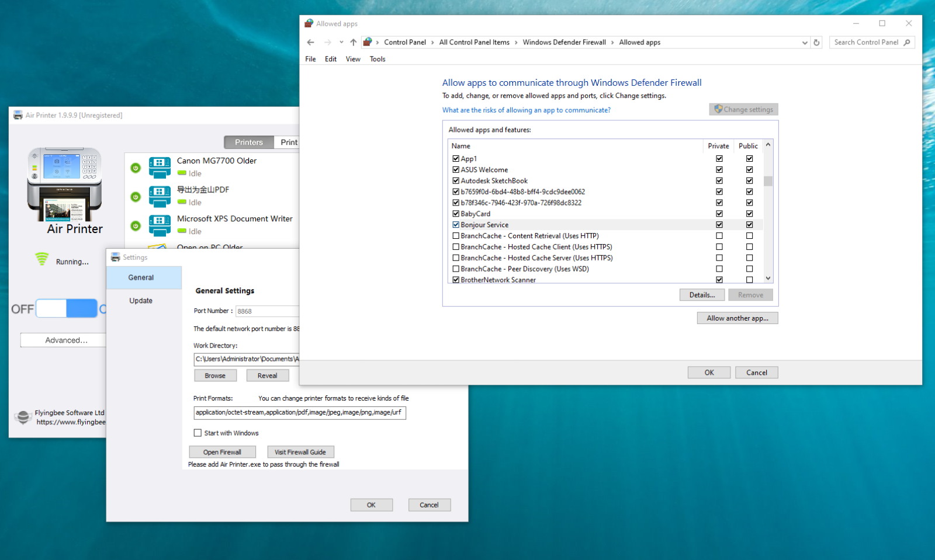Click Cancel in the Settings dialog

[429, 505]
